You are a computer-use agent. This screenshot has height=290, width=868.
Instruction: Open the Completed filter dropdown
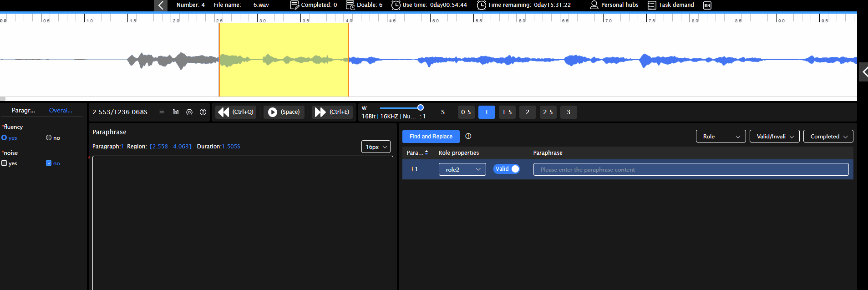[828, 136]
